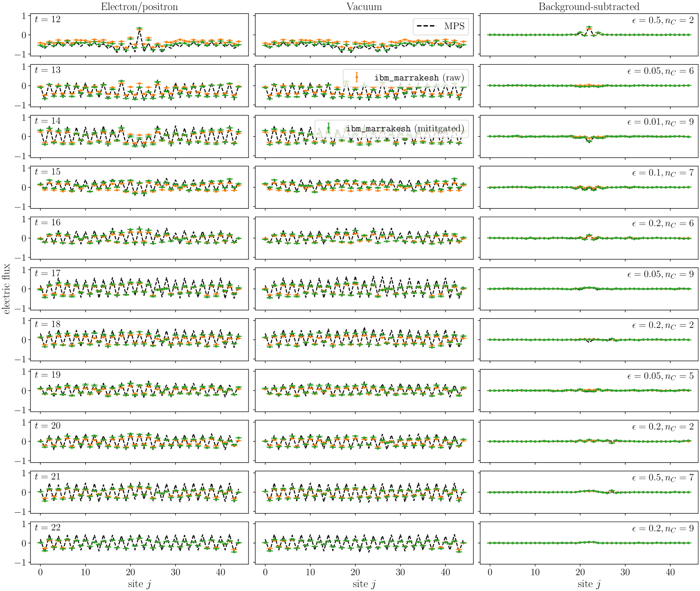This screenshot has width=700, height=591.
Task: Click the "ε = 0.5, n_C = 7" annotation
Action: (x=663, y=477)
